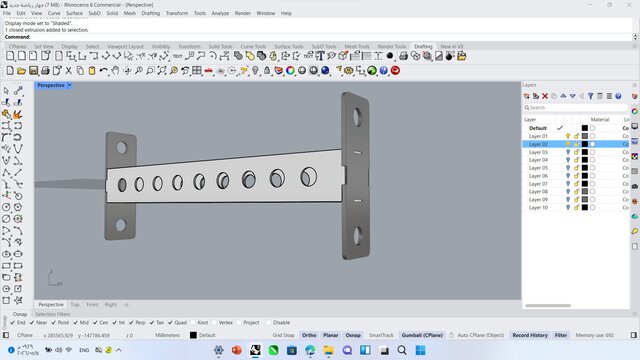Click the light bulb Hide/Show icon
This screenshot has height=360, width=640.
(255, 71)
